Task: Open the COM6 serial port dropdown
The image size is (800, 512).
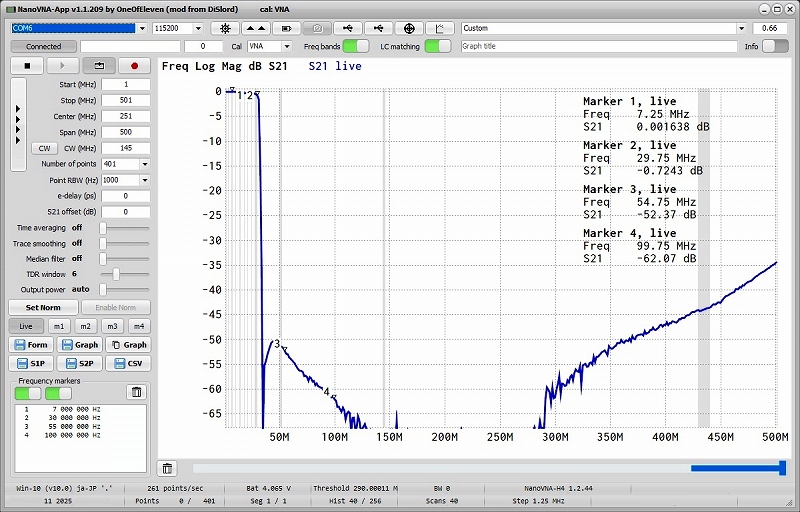Action: pyautogui.click(x=142, y=28)
